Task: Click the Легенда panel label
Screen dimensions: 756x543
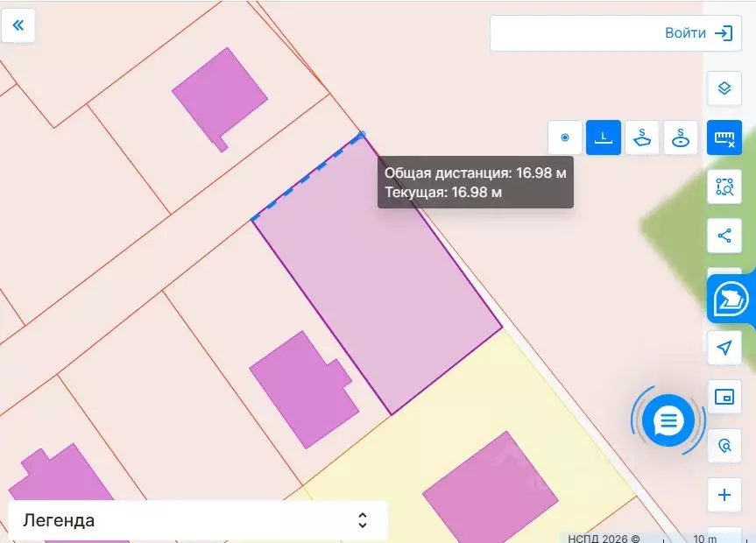Action: [60, 520]
